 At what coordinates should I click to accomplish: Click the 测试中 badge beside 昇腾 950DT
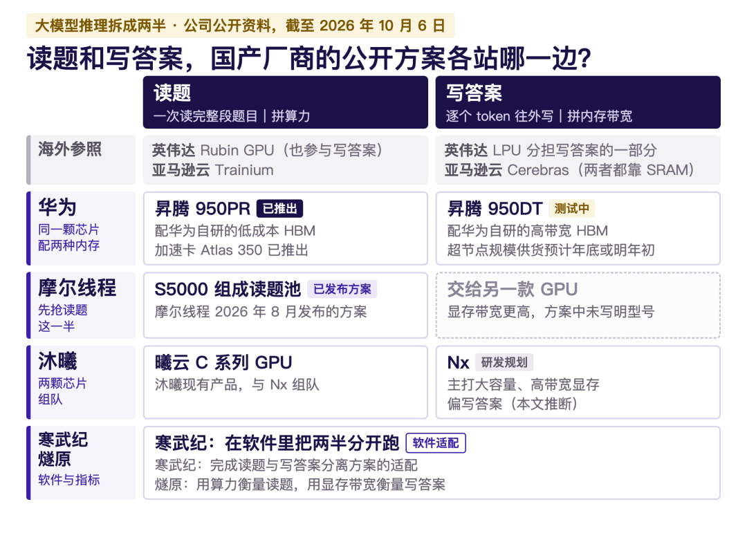pyautogui.click(x=572, y=209)
